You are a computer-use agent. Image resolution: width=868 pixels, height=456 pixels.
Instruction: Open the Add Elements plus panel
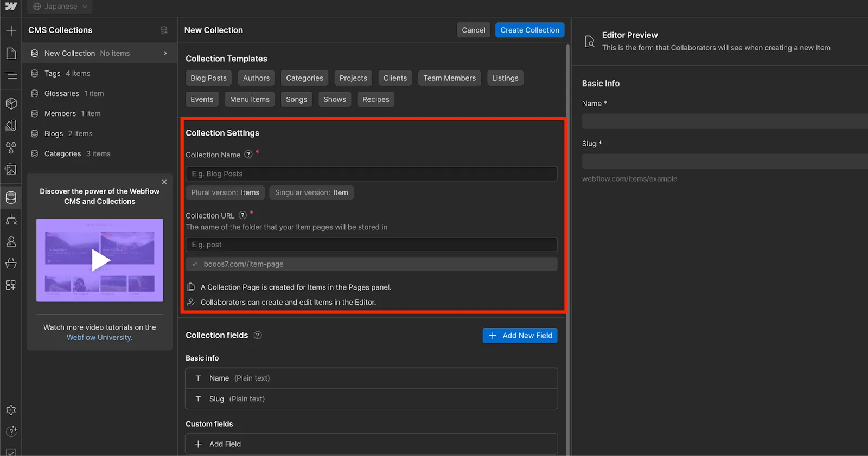pos(11,31)
